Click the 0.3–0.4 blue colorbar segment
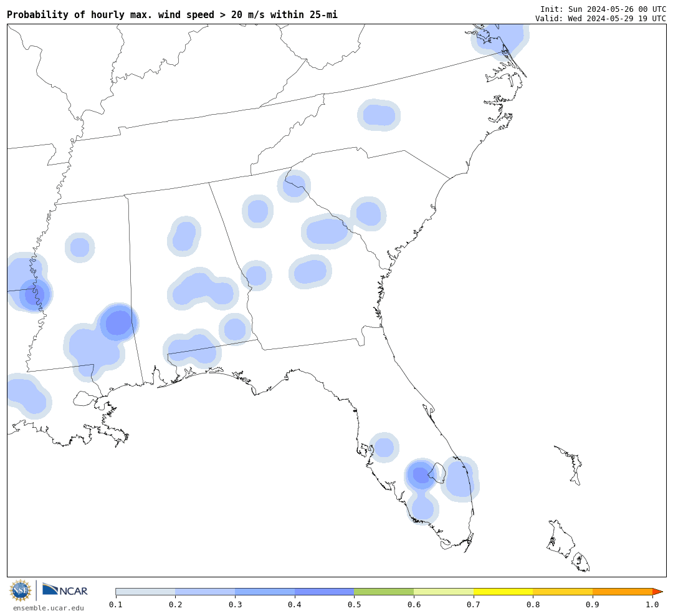Screen dimensions: 673x616 [265, 592]
